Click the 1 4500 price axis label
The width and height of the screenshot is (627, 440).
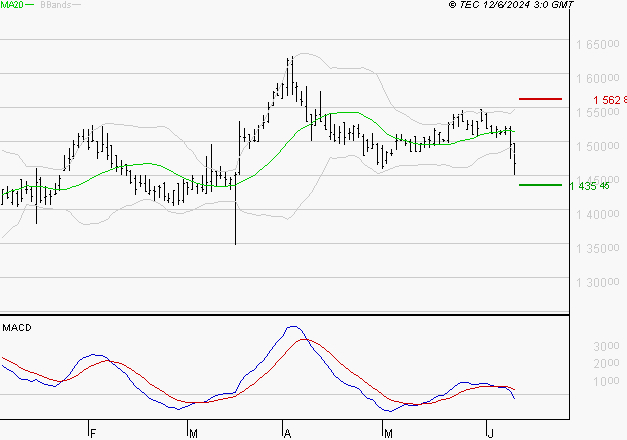(598, 179)
